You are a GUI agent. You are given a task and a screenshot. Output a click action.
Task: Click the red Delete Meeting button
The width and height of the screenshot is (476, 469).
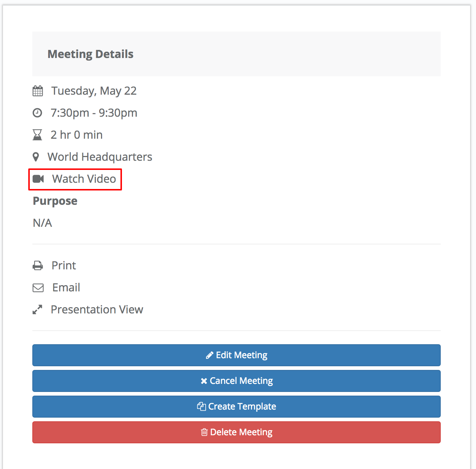pyautogui.click(x=237, y=432)
